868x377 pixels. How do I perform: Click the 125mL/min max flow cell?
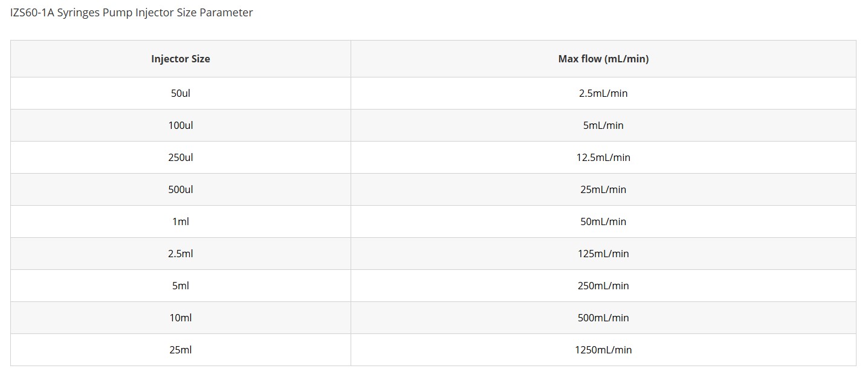click(x=603, y=254)
